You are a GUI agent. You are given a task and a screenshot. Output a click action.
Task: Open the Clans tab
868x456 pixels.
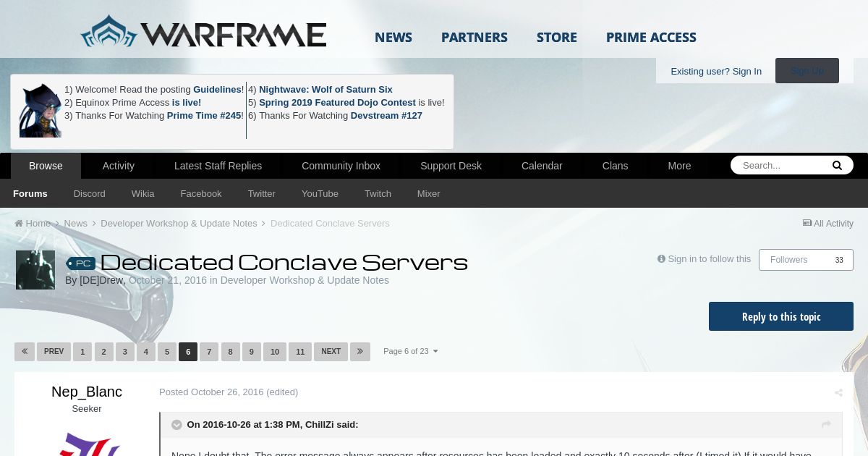click(x=615, y=166)
